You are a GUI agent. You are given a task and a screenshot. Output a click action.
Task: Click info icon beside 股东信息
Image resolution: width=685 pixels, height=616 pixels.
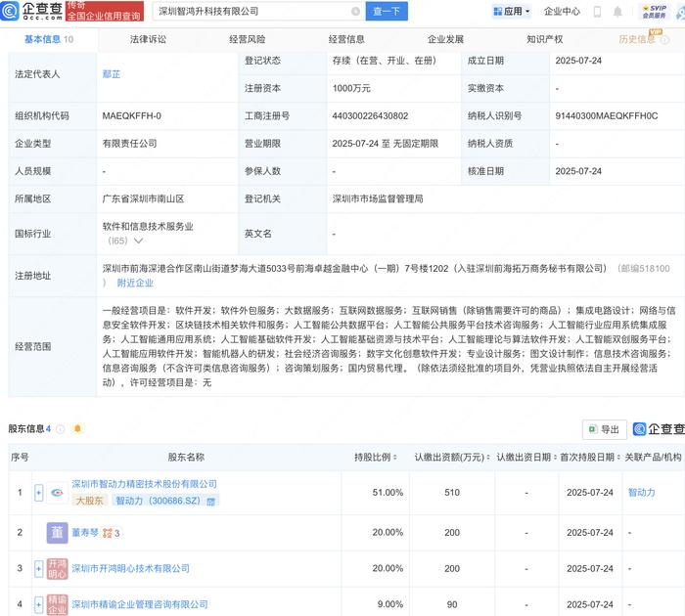[61, 428]
